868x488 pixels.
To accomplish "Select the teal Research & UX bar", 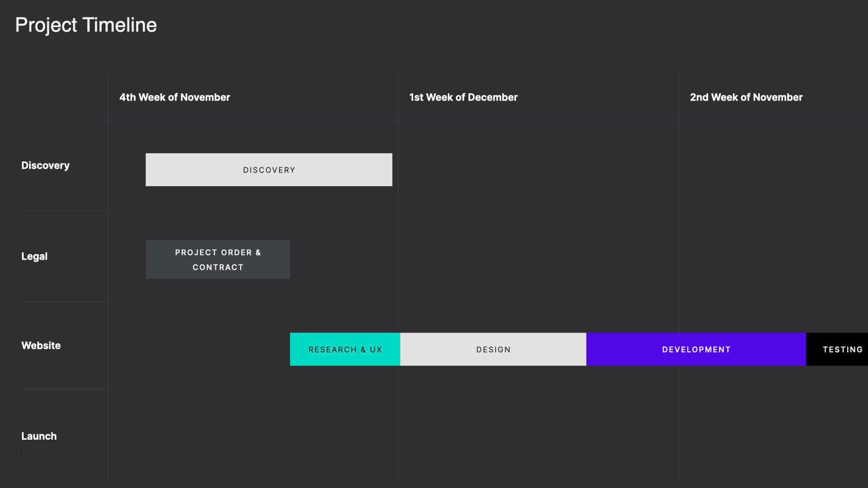I will [x=345, y=349].
